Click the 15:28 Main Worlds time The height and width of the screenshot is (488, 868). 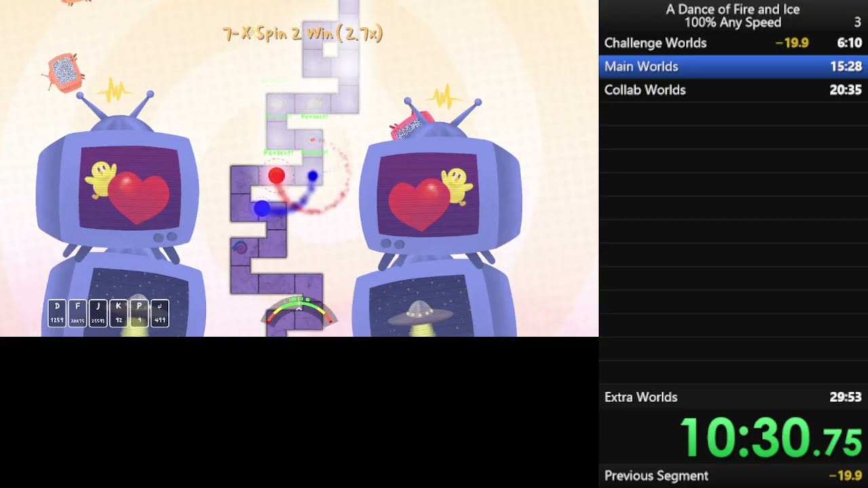tap(846, 66)
